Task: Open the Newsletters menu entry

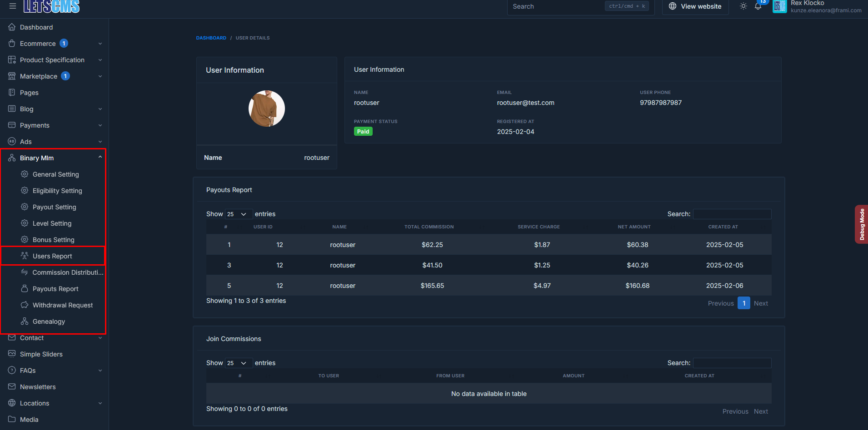Action: (37, 386)
